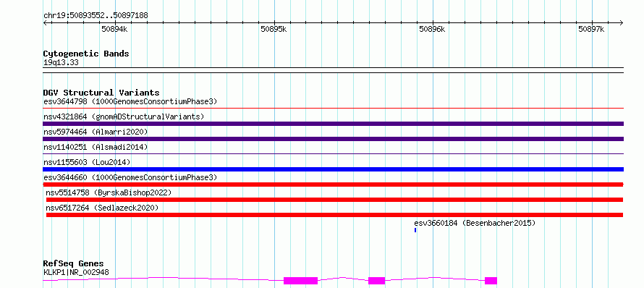The width and height of the screenshot is (644, 288).
Task: Click the thin purple nsv1140251 variant line
Action: click(x=334, y=154)
